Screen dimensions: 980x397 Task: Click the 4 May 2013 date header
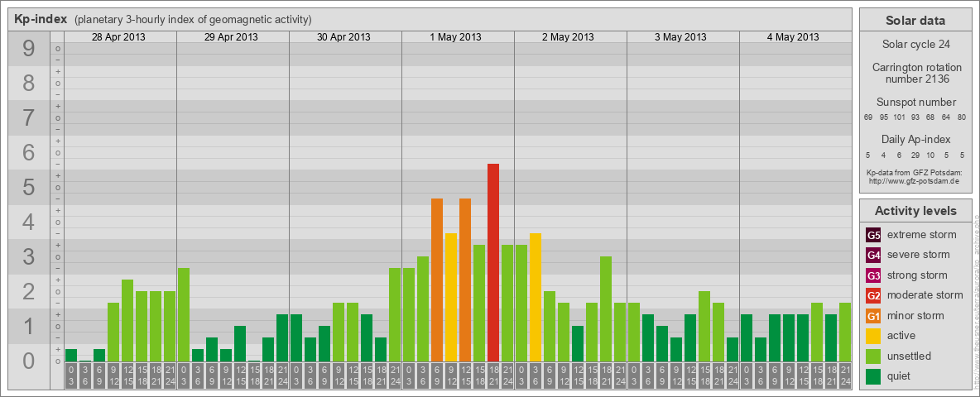click(793, 37)
